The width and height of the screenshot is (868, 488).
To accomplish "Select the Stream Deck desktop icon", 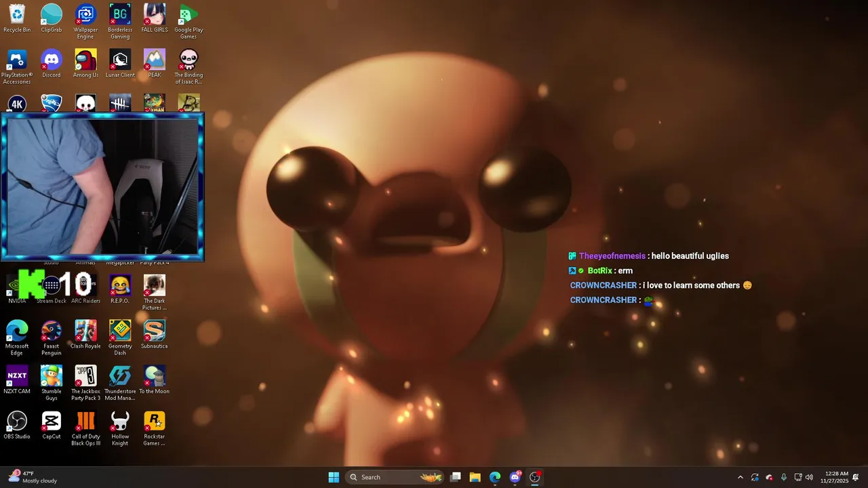I will pos(52,289).
